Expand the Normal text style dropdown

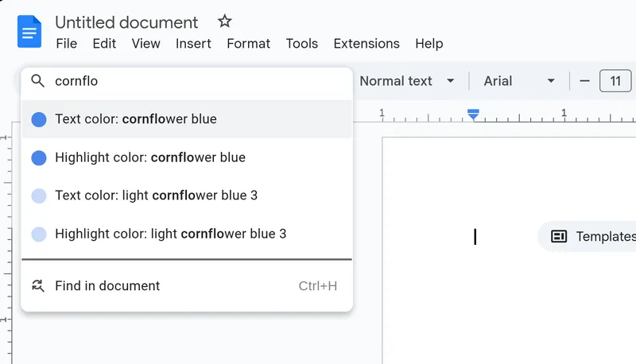click(407, 81)
